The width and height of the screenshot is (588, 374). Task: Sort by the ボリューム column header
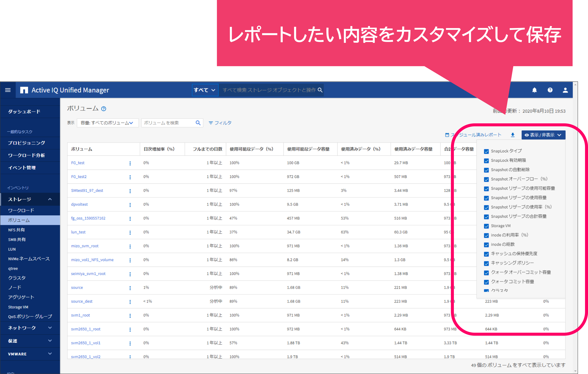pyautogui.click(x=82, y=149)
